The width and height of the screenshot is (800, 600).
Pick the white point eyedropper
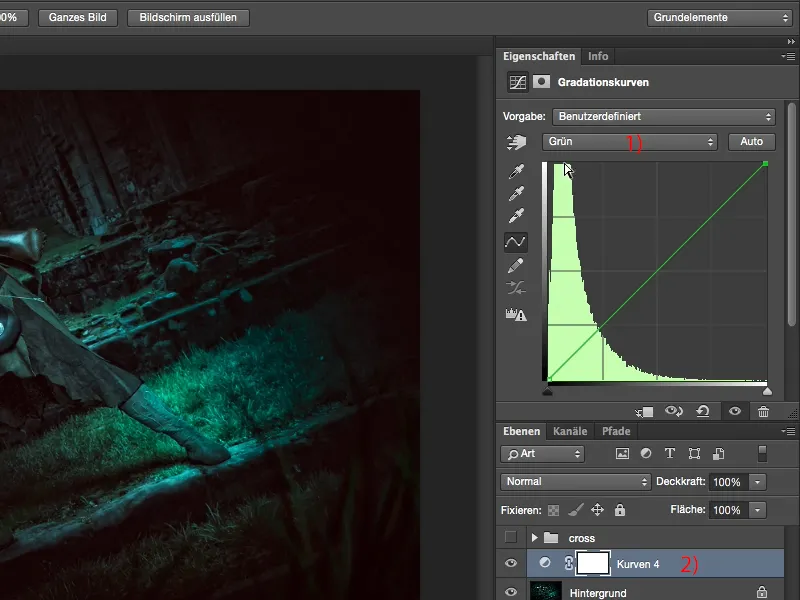coord(516,216)
